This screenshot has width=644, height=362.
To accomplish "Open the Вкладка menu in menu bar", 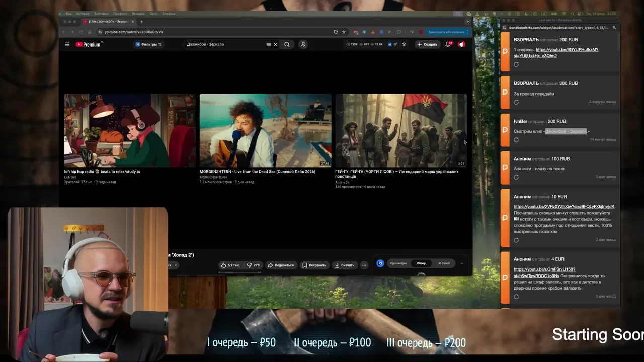I will click(x=138, y=14).
